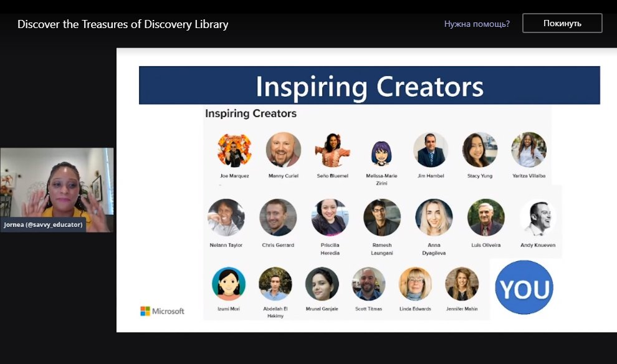Click Stacy Yung's avatar

coord(480,150)
